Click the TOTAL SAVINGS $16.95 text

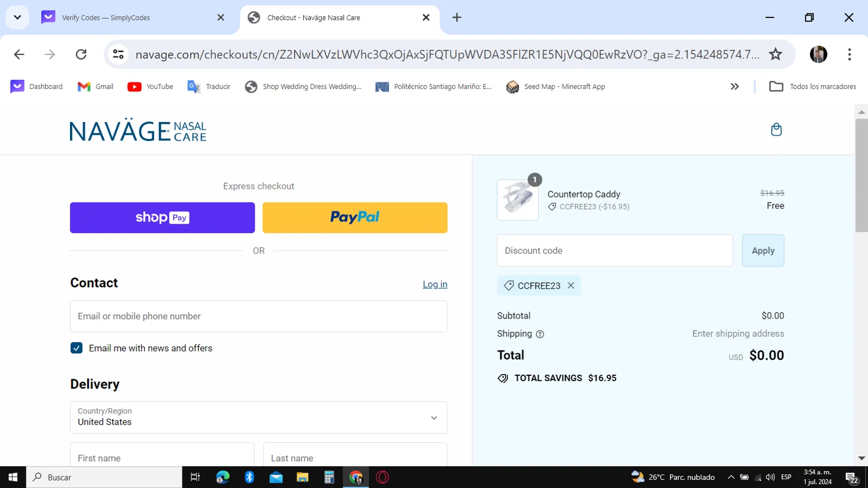[x=565, y=378]
